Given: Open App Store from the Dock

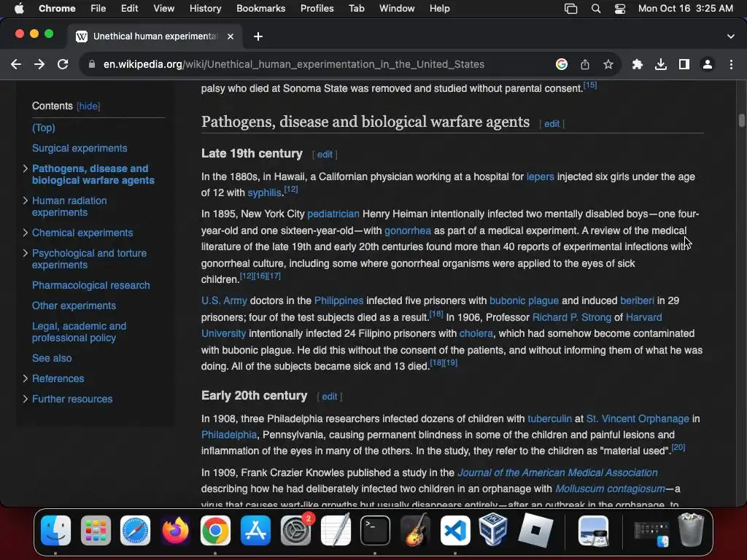Looking at the screenshot, I should click(255, 530).
